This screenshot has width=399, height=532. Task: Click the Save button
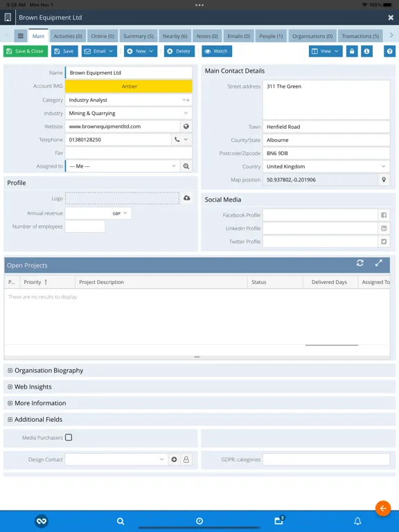[x=64, y=51]
